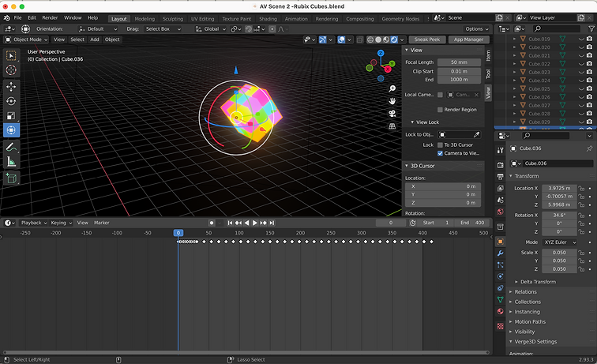Toggle render visibility camera for Cube.019
Screen dimensions: 597x364
coord(589,39)
